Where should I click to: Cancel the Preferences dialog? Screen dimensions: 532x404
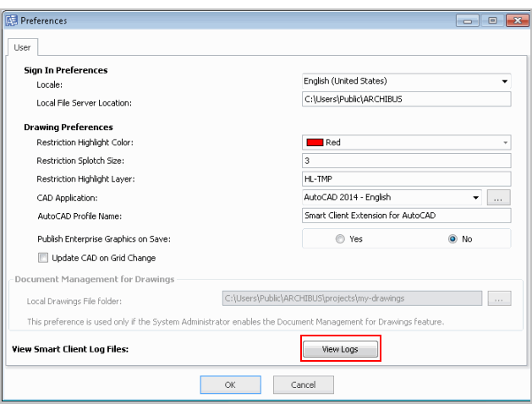pyautogui.click(x=303, y=385)
